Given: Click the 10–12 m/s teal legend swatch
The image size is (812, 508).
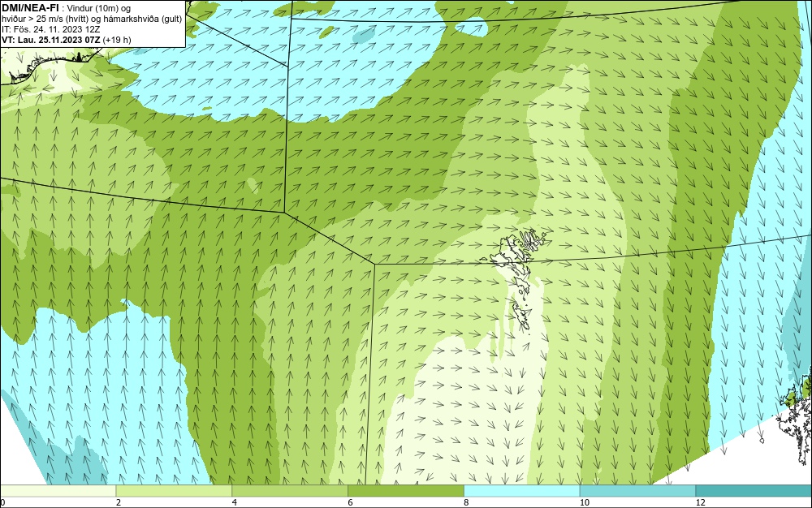Looking at the screenshot, I should pyautogui.click(x=638, y=491).
